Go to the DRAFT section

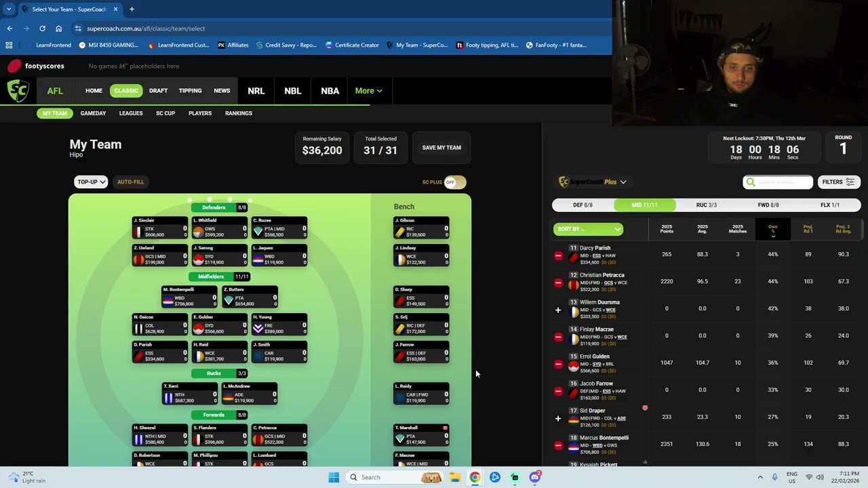click(158, 91)
